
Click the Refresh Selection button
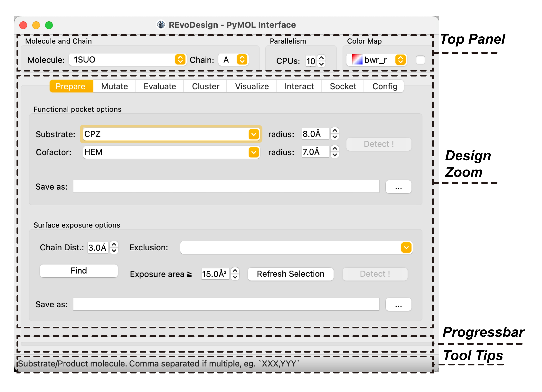pos(291,274)
